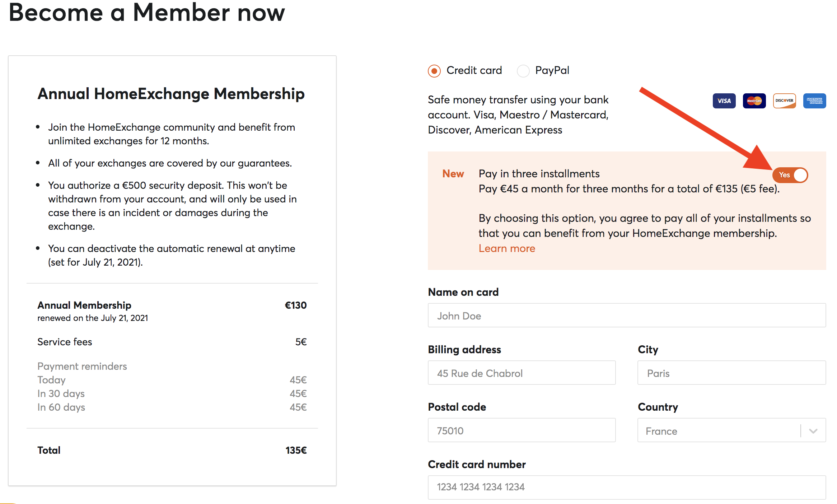The width and height of the screenshot is (837, 504).
Task: Click the Postal code field
Action: [522, 430]
